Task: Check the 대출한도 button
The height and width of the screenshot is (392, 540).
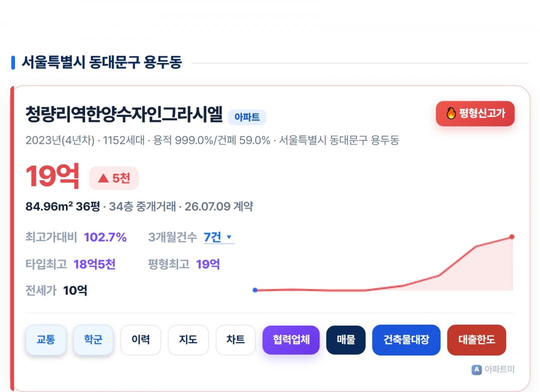Action: pyautogui.click(x=476, y=340)
